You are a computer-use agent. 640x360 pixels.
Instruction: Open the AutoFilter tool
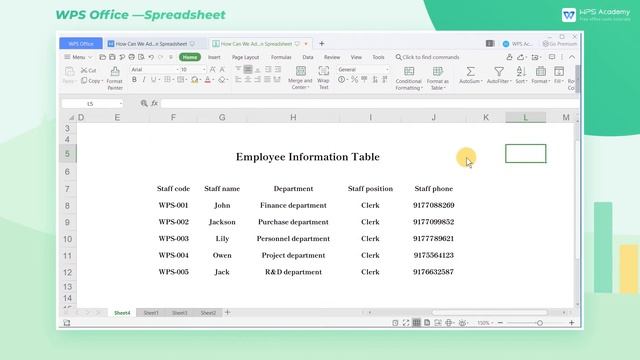tap(499, 75)
